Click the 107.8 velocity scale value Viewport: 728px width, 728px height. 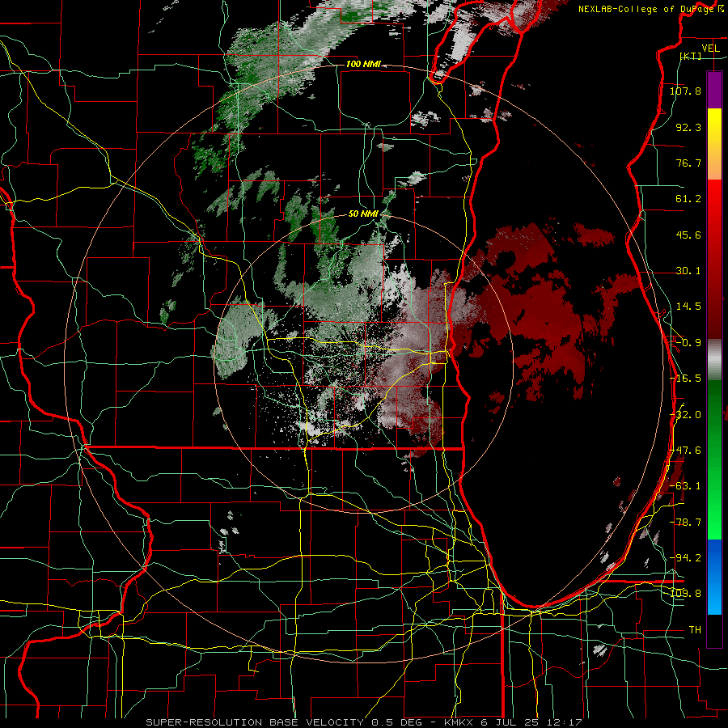point(685,91)
